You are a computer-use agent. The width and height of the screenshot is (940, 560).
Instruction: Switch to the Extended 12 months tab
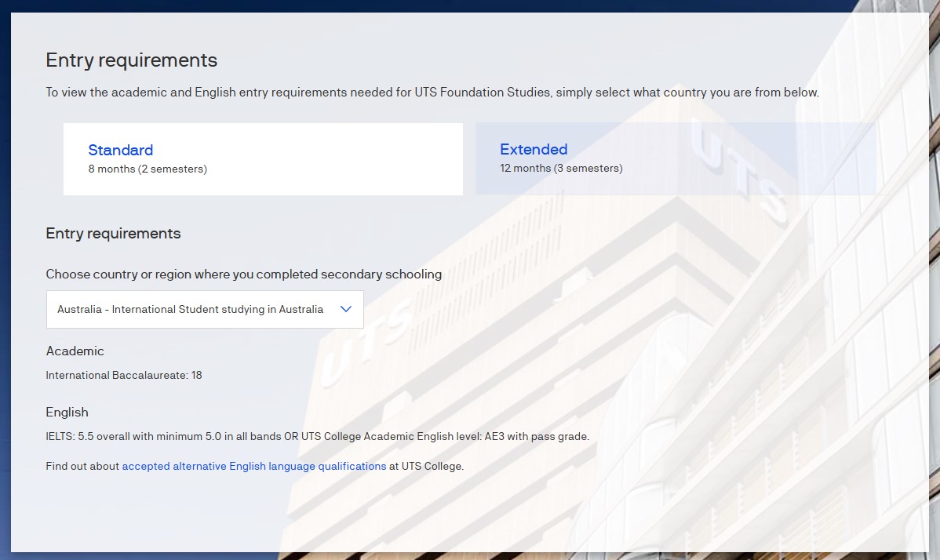coord(676,158)
